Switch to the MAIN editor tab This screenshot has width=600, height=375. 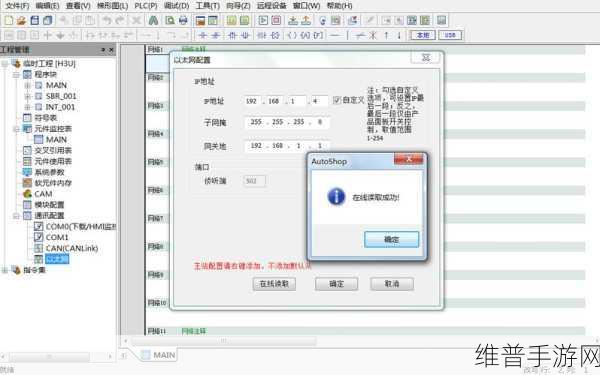click(158, 355)
